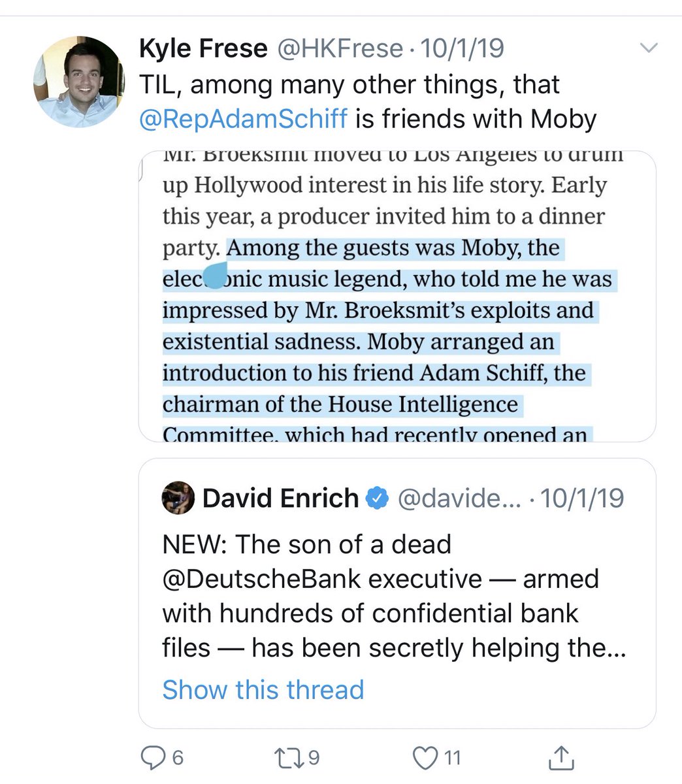Click Kyle Frese's tweet date 10/1/19
The width and height of the screenshot is (682, 784).
coord(461,49)
